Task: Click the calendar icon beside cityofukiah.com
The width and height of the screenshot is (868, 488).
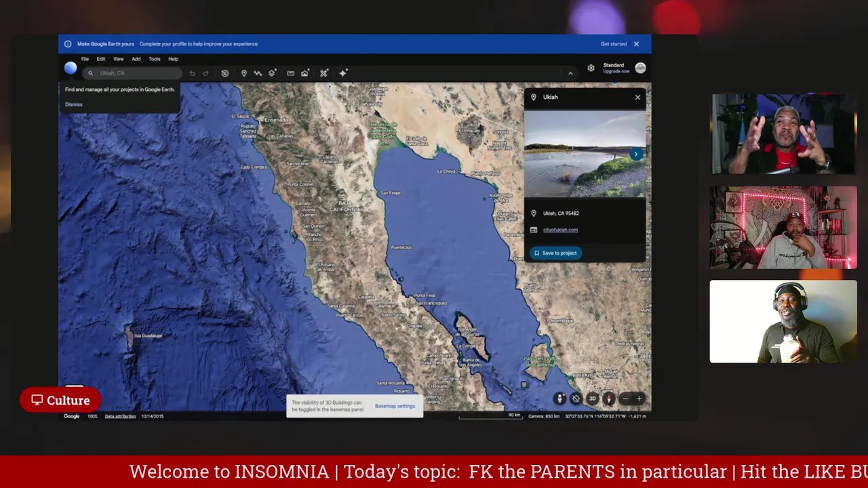Action: point(534,230)
